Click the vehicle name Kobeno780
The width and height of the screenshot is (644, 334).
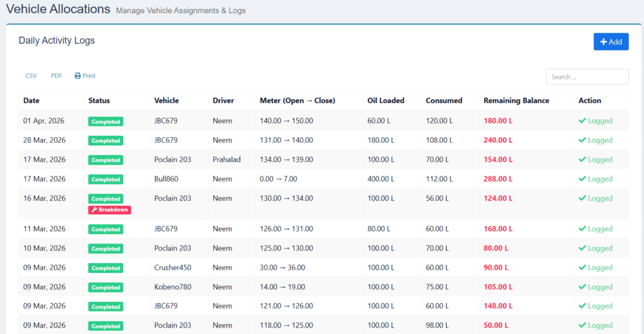[x=173, y=287]
